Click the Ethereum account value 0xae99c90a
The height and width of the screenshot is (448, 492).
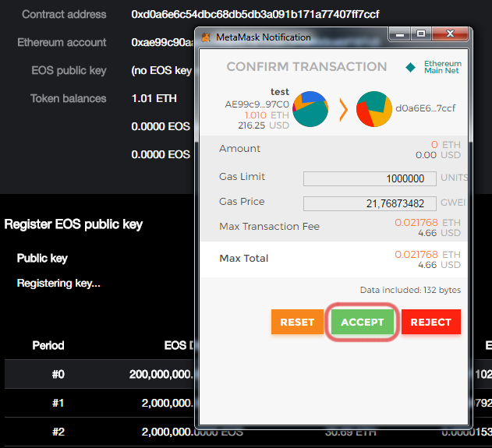(x=162, y=42)
